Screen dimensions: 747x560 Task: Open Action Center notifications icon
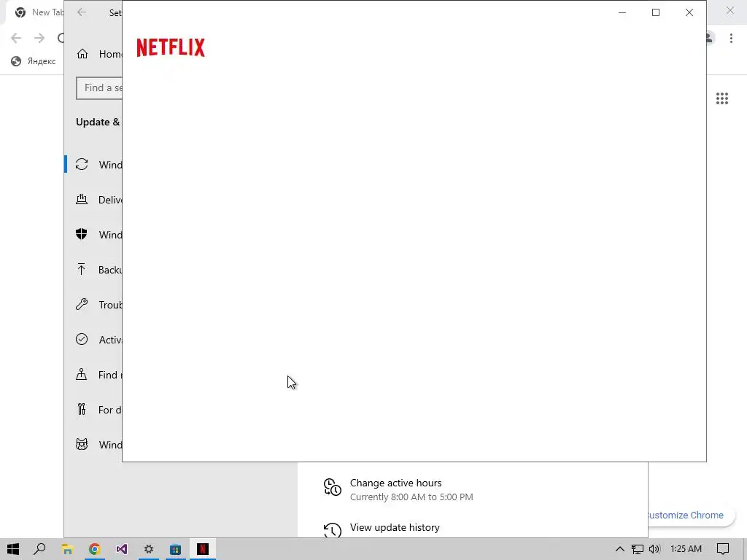click(x=723, y=549)
